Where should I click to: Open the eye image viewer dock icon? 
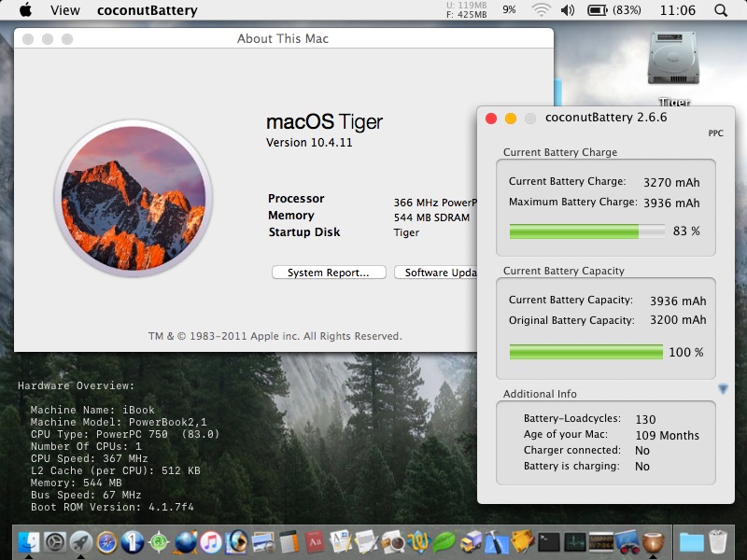pyautogui.click(x=237, y=542)
